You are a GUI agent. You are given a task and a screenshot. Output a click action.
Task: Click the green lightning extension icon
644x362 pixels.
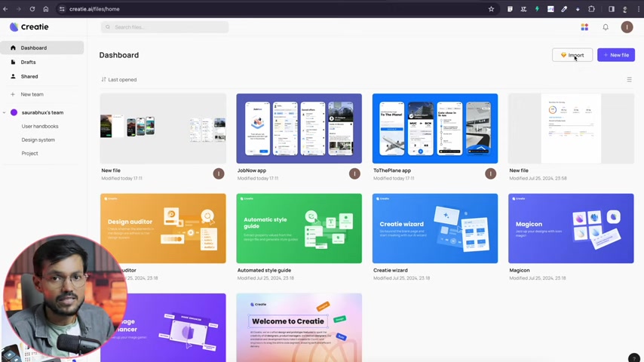[x=537, y=9]
